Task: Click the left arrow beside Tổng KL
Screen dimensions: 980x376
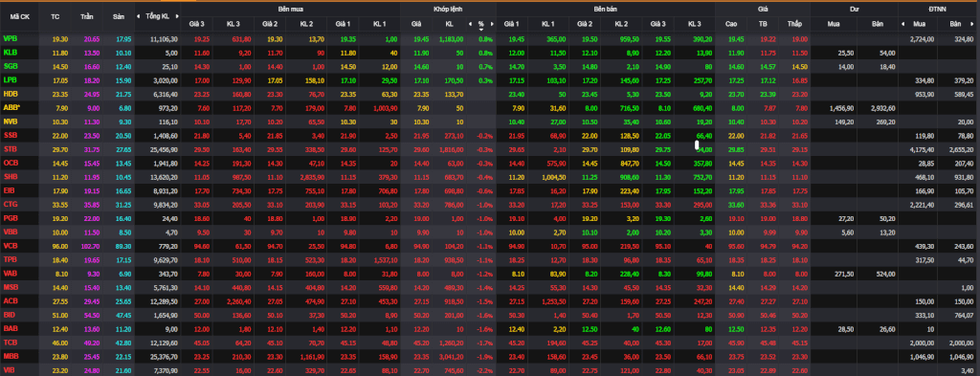Action: (139, 16)
